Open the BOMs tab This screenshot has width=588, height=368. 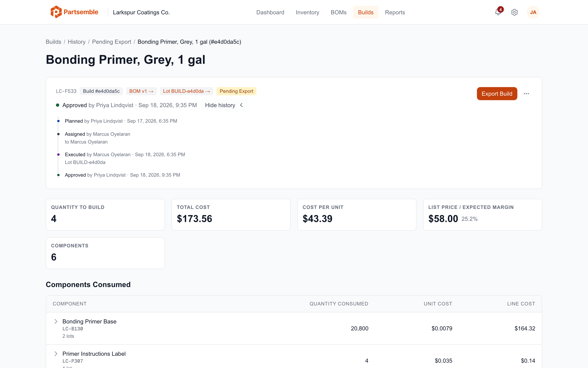pyautogui.click(x=339, y=12)
